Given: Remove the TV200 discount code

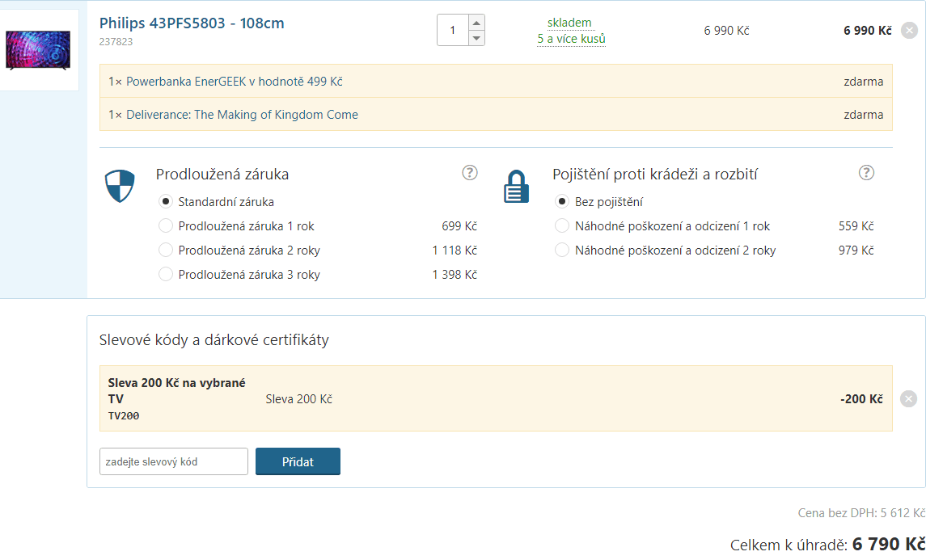Looking at the screenshot, I should pos(908,399).
